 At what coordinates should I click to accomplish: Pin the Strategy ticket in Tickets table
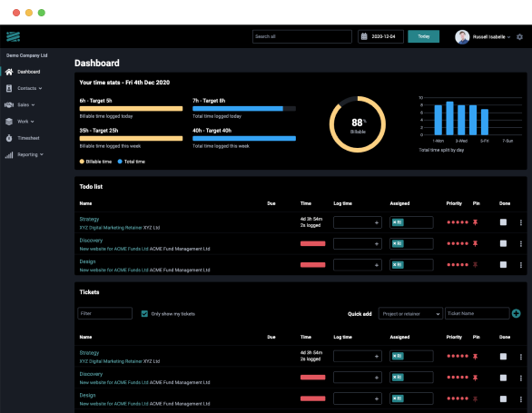coord(476,357)
